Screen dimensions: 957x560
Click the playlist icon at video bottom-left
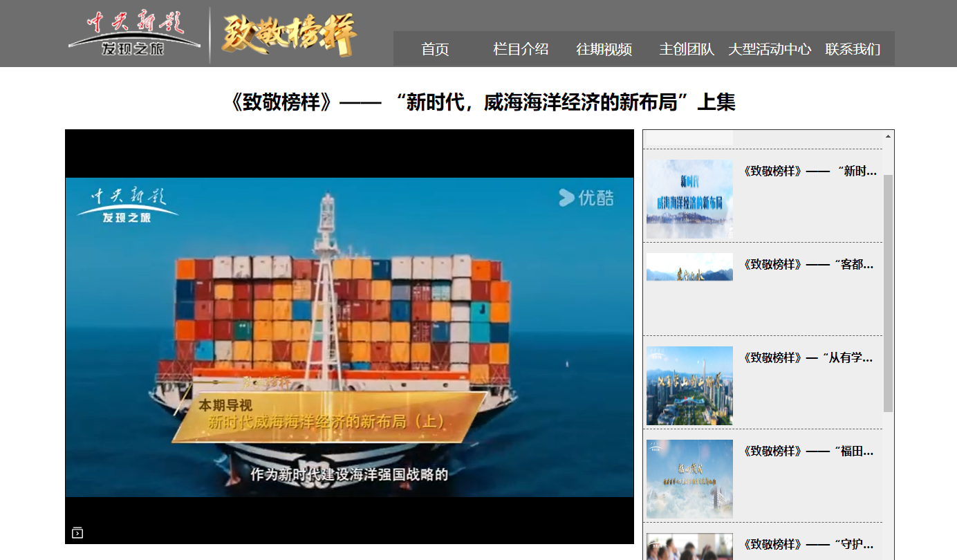pyautogui.click(x=77, y=532)
